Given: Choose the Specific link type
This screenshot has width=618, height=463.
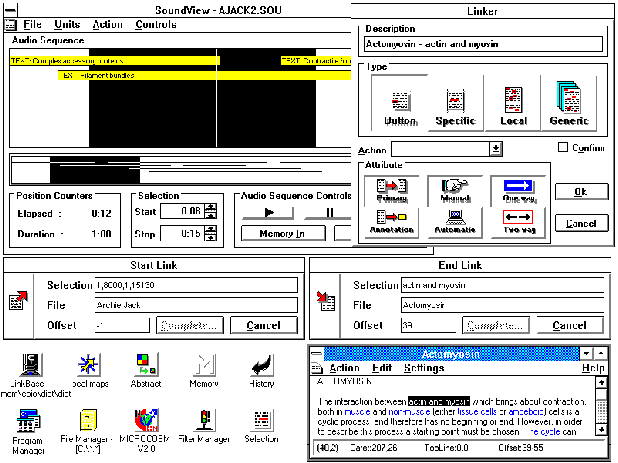Looking at the screenshot, I should (x=456, y=102).
